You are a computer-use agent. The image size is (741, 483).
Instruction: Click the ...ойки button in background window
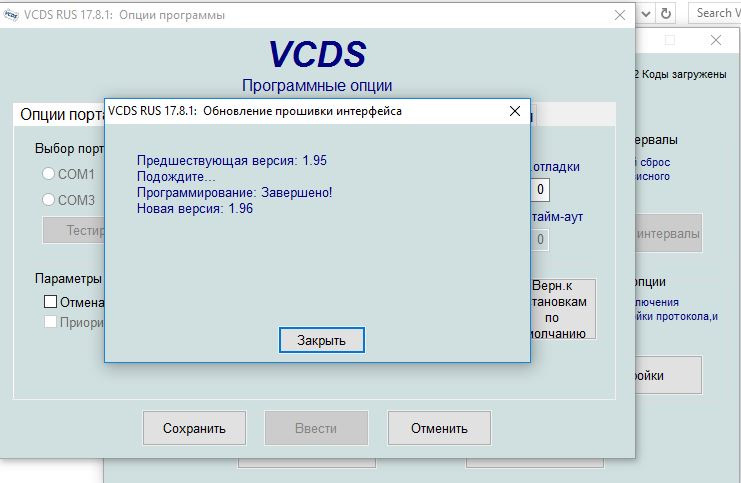[x=669, y=375]
